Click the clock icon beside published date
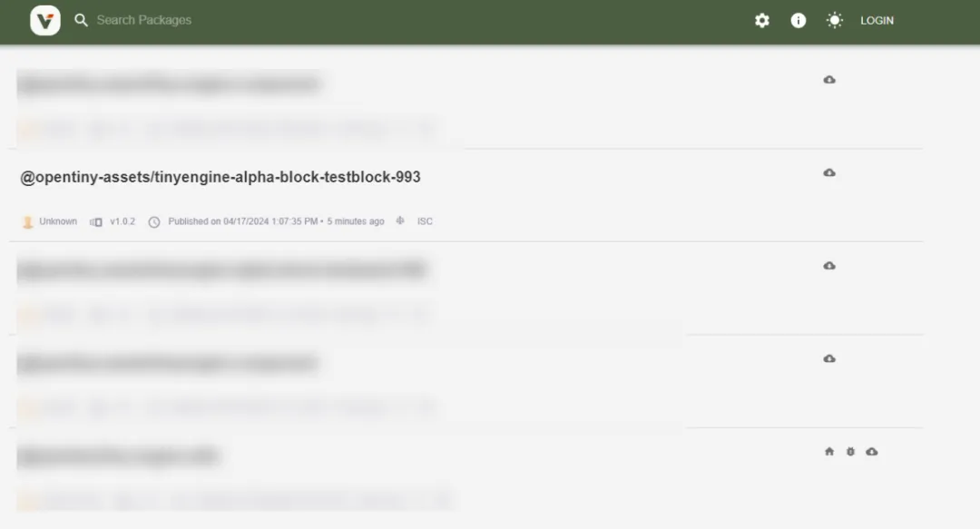This screenshot has width=980, height=529. 153,222
